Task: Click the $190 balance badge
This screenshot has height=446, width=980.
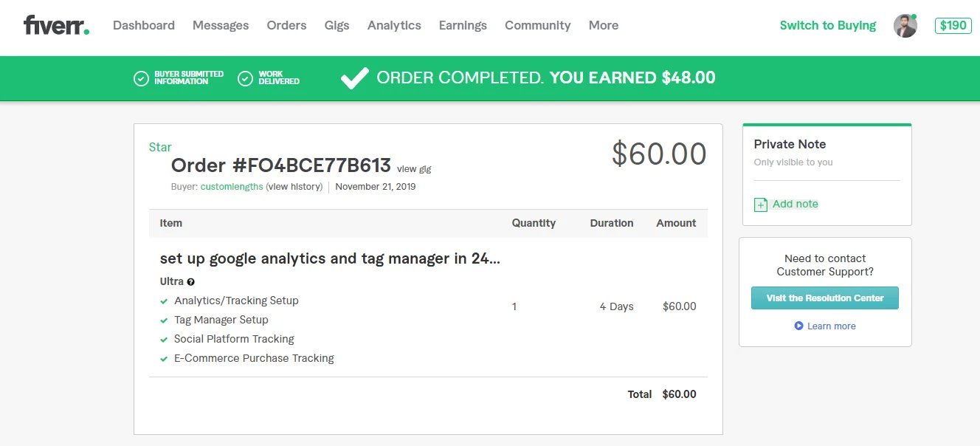Action: pos(953,26)
